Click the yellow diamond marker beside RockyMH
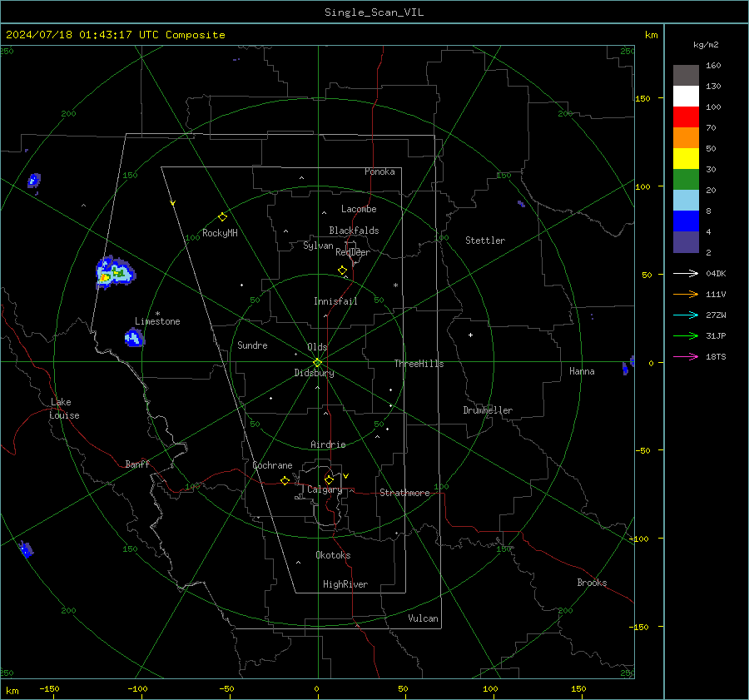The image size is (749, 700). tap(222, 217)
